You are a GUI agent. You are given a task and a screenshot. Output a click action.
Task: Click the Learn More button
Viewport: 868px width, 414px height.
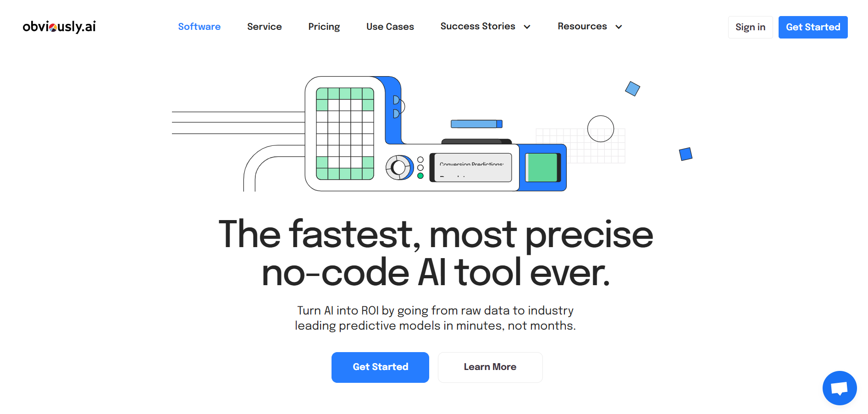490,367
